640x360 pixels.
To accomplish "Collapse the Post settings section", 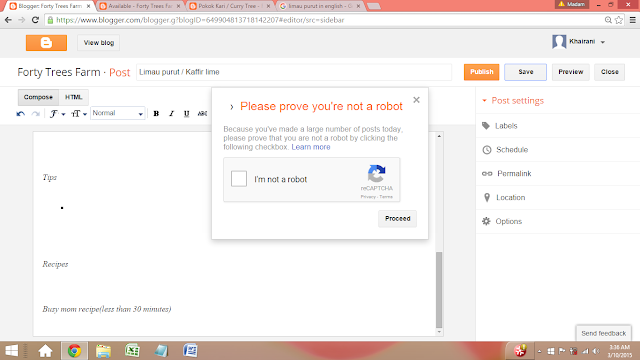I will tap(484, 100).
